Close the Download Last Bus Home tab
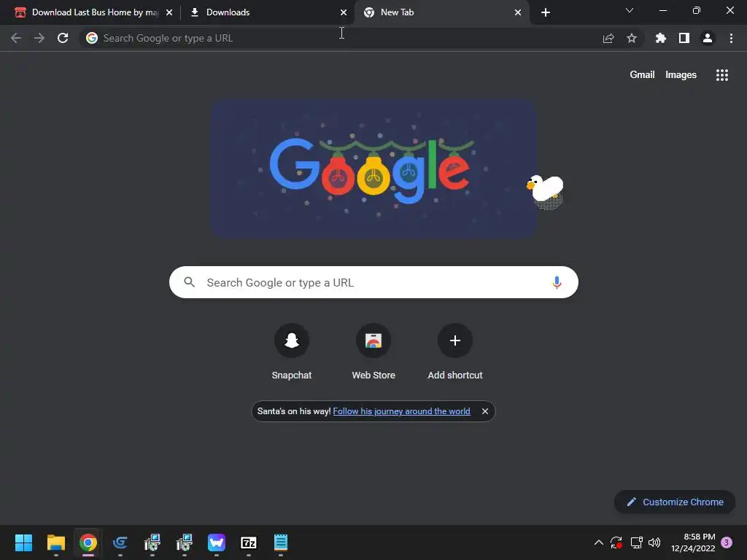The image size is (747, 560). coord(169,12)
